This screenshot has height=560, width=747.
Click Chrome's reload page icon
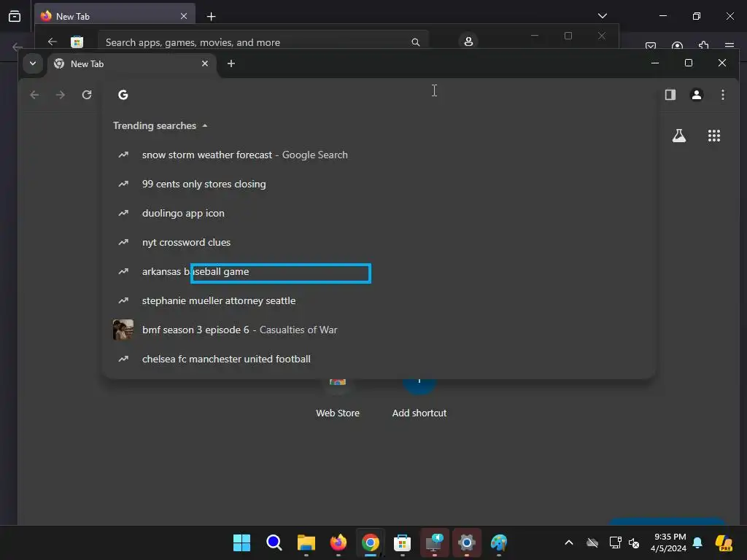[87, 95]
